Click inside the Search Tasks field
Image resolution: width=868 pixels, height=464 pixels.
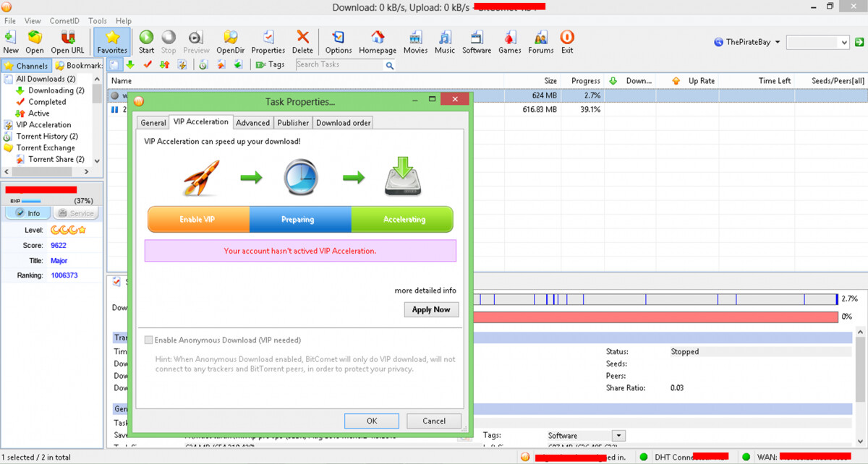pyautogui.click(x=339, y=65)
